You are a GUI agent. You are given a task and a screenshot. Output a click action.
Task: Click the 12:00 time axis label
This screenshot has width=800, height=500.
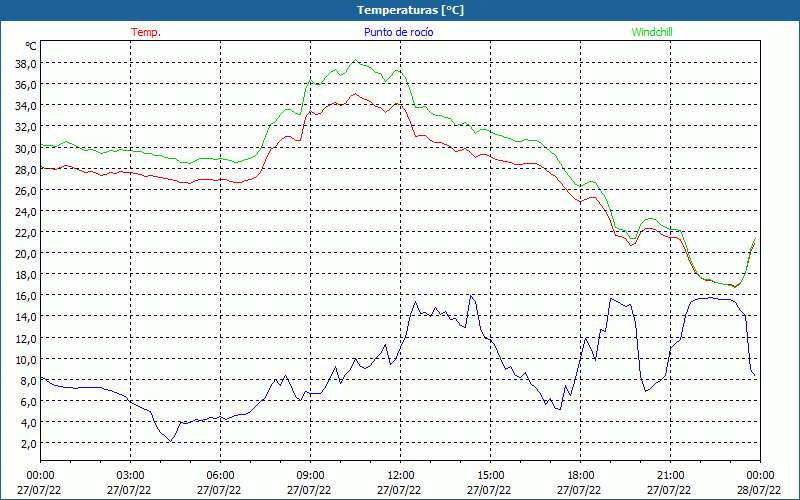pyautogui.click(x=401, y=476)
